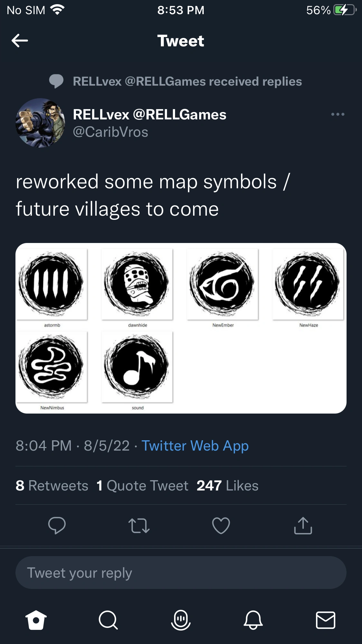Go back using the left arrow
362x644 pixels.
[x=20, y=41]
